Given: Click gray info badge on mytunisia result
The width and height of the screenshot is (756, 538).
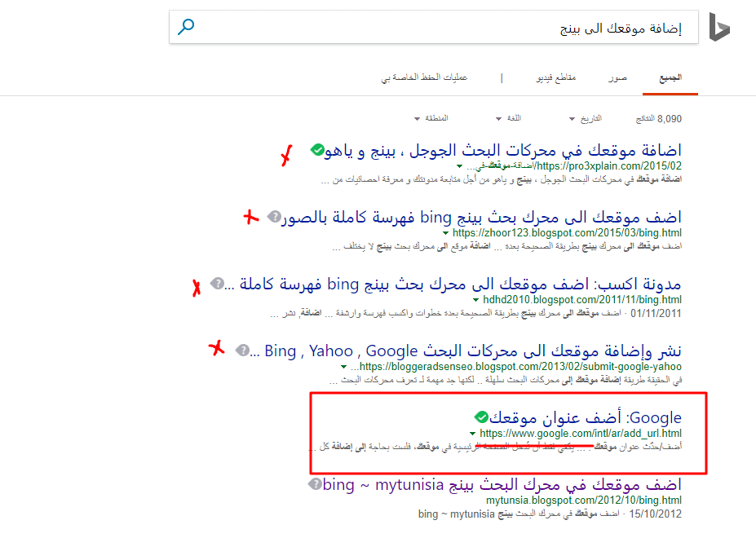Looking at the screenshot, I should coord(315,485).
